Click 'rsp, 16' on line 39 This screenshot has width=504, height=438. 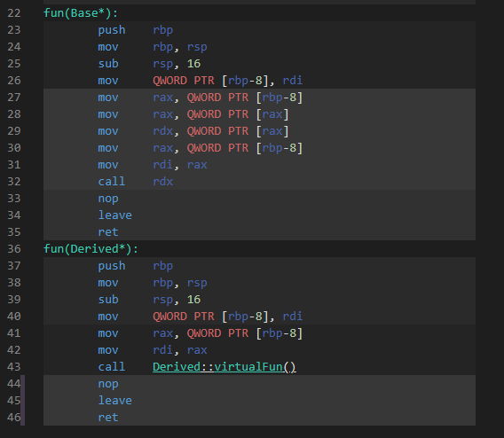(x=177, y=300)
